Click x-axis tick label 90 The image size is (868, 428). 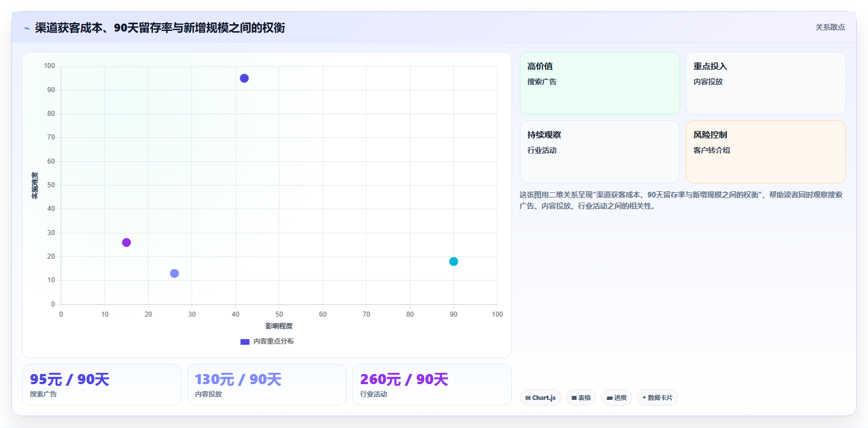click(453, 314)
